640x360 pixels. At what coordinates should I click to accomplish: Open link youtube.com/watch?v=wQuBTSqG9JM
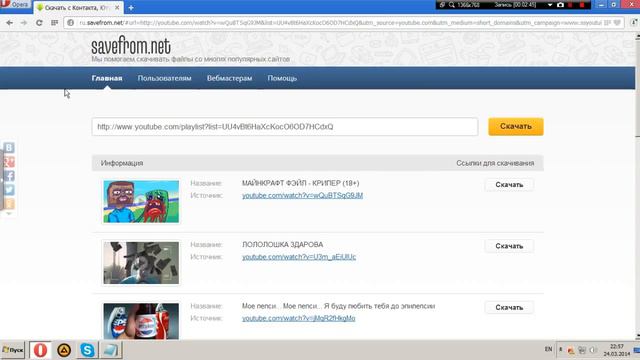click(x=302, y=196)
